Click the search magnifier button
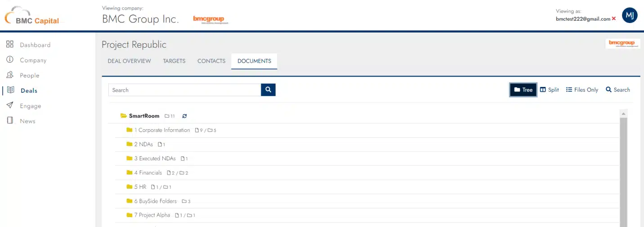 (x=268, y=90)
